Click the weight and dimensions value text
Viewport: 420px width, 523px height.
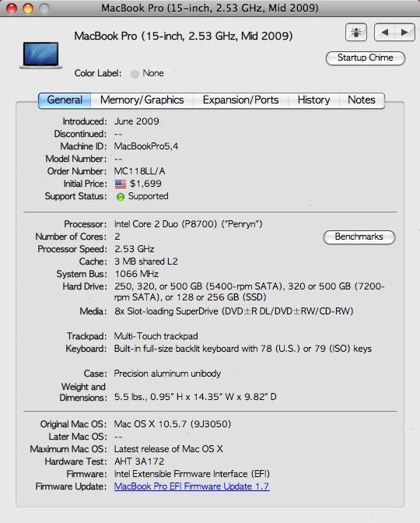pyautogui.click(x=195, y=397)
